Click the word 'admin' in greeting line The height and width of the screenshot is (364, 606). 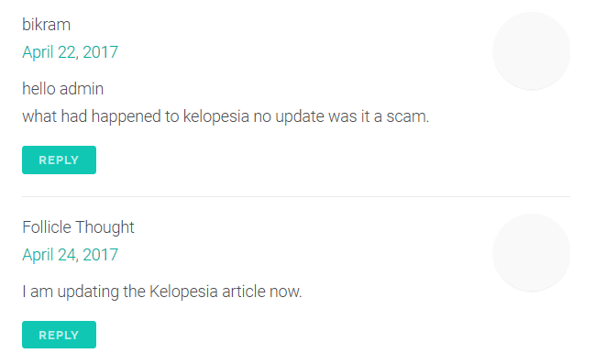point(82,89)
